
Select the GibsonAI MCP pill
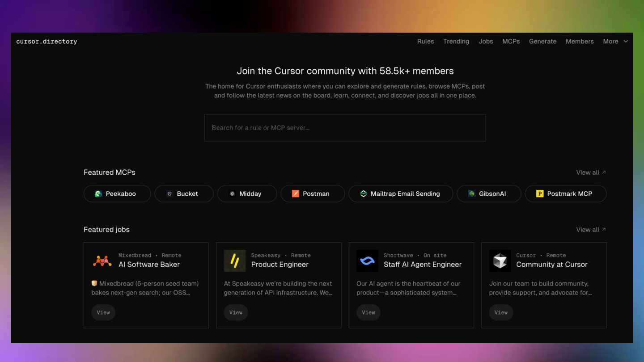(489, 194)
